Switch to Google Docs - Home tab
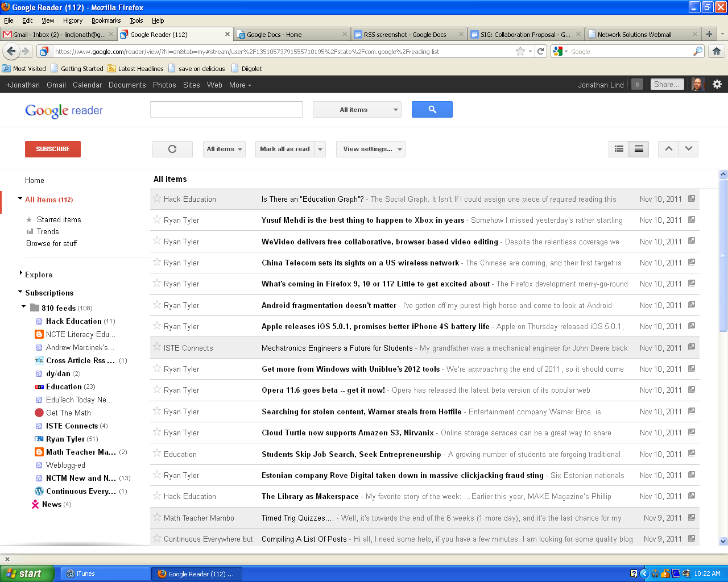 click(291, 34)
